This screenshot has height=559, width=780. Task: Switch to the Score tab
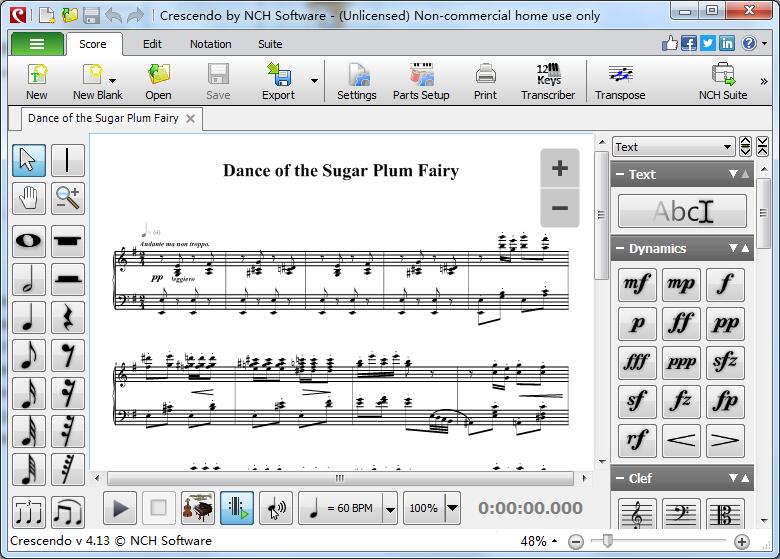pyautogui.click(x=93, y=44)
